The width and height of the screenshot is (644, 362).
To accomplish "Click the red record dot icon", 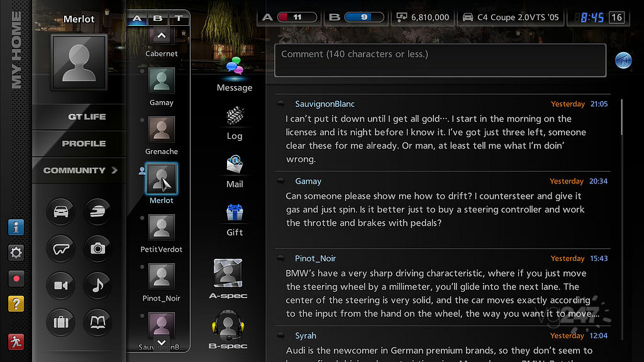I will pyautogui.click(x=16, y=278).
